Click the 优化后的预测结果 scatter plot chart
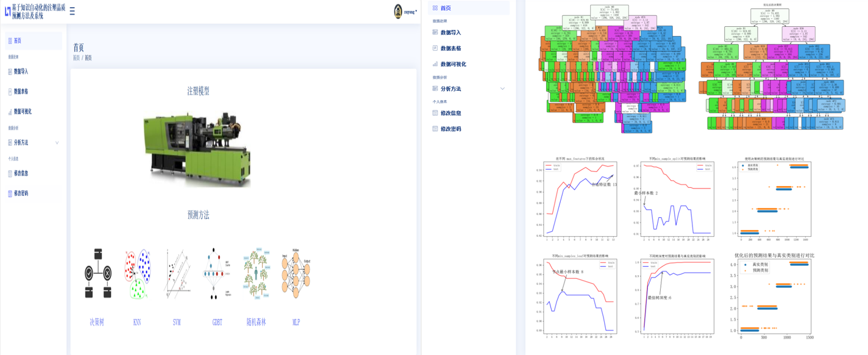This screenshot has width=868, height=355. (774, 296)
